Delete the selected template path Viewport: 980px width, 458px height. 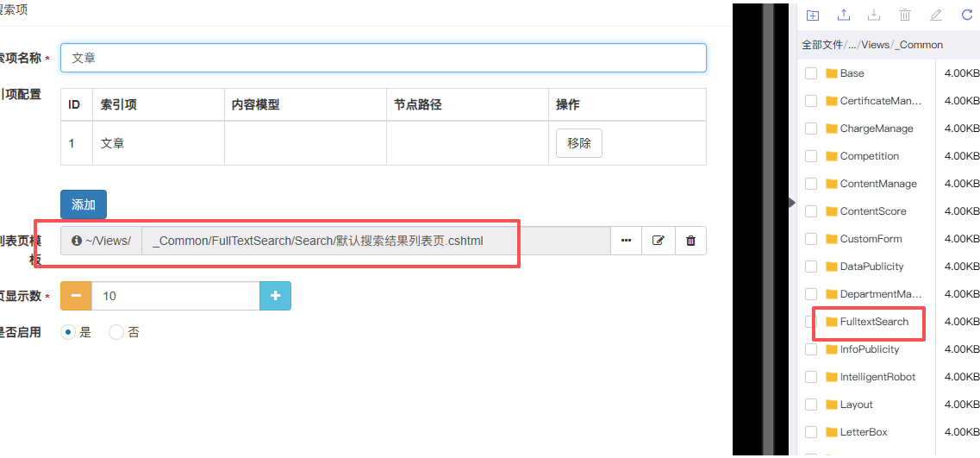(x=690, y=241)
